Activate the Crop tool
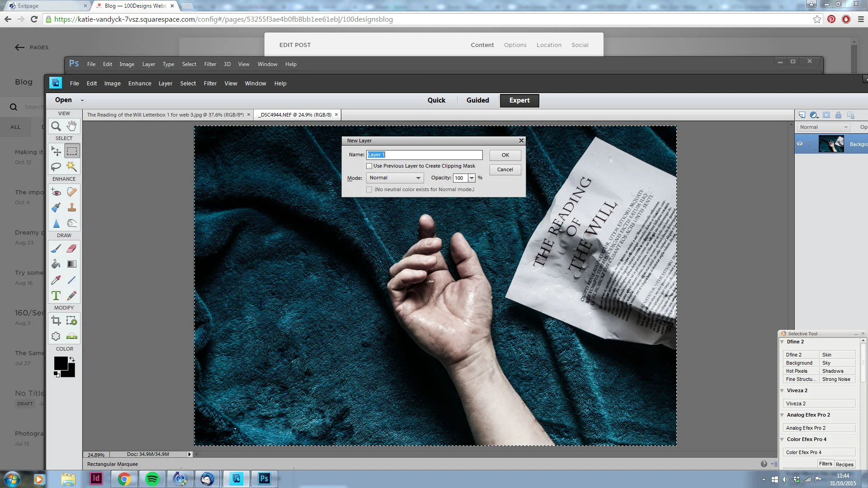 tap(56, 321)
